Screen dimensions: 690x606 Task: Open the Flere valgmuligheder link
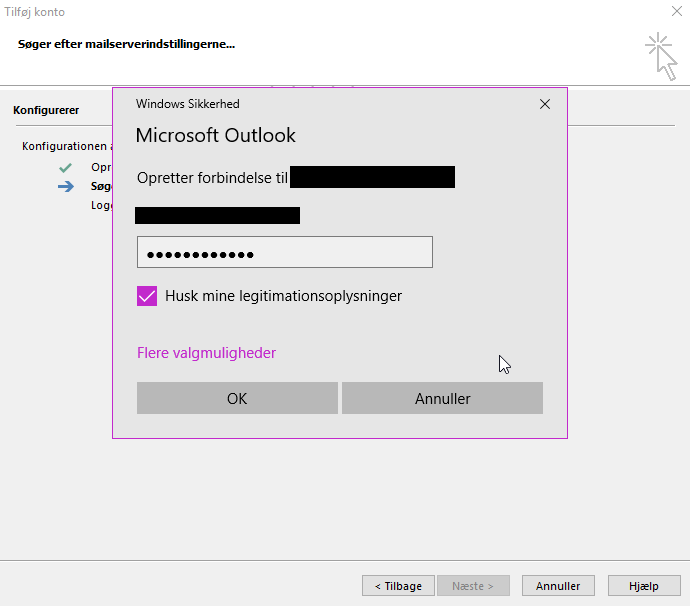[206, 353]
